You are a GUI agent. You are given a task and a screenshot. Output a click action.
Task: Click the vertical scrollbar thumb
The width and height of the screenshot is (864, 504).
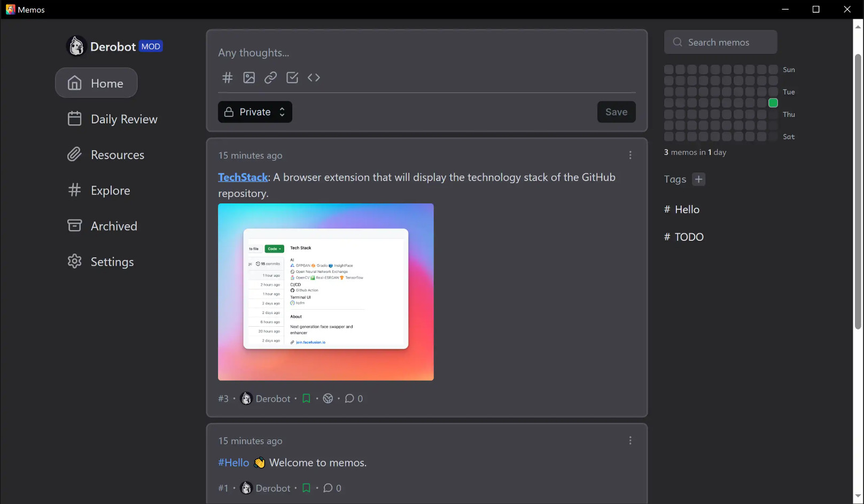tap(858, 191)
